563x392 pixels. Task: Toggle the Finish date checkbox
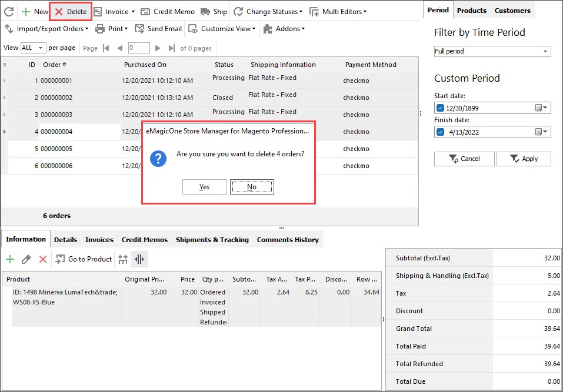point(440,132)
